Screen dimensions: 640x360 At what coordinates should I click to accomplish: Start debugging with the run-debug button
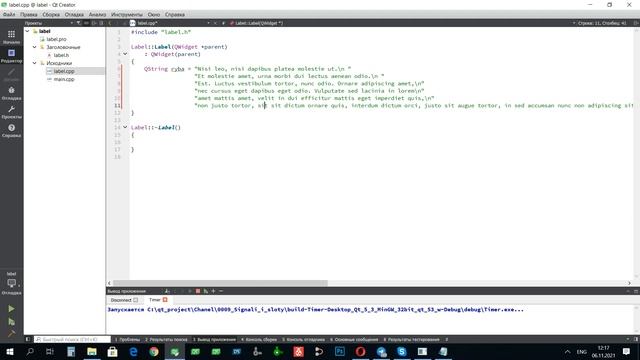(11, 322)
